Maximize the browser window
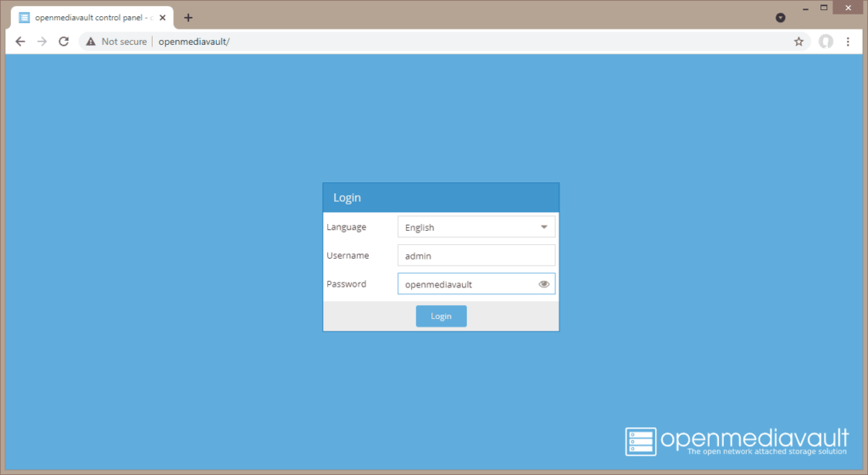This screenshot has width=868, height=475. coord(822,8)
